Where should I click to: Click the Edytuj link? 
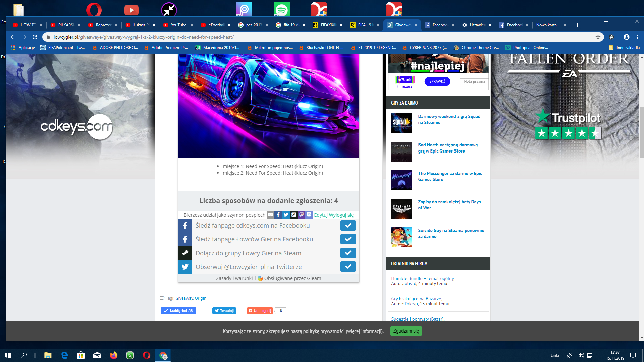(x=321, y=215)
